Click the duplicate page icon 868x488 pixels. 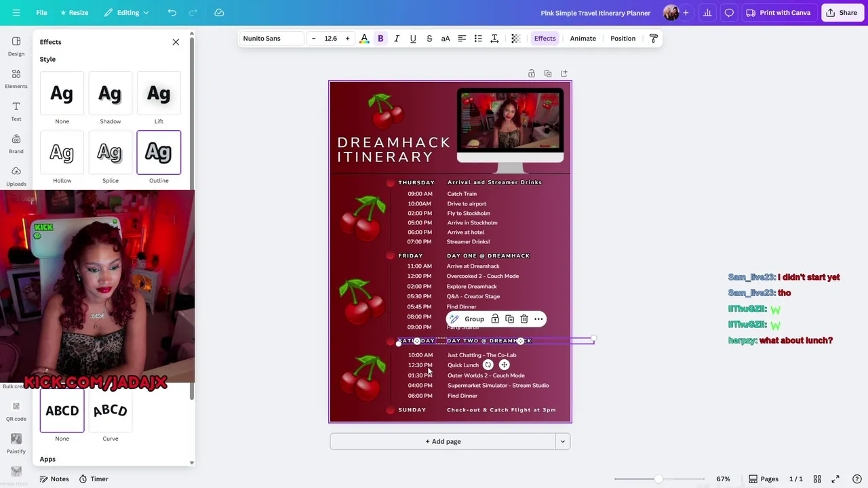(x=548, y=73)
